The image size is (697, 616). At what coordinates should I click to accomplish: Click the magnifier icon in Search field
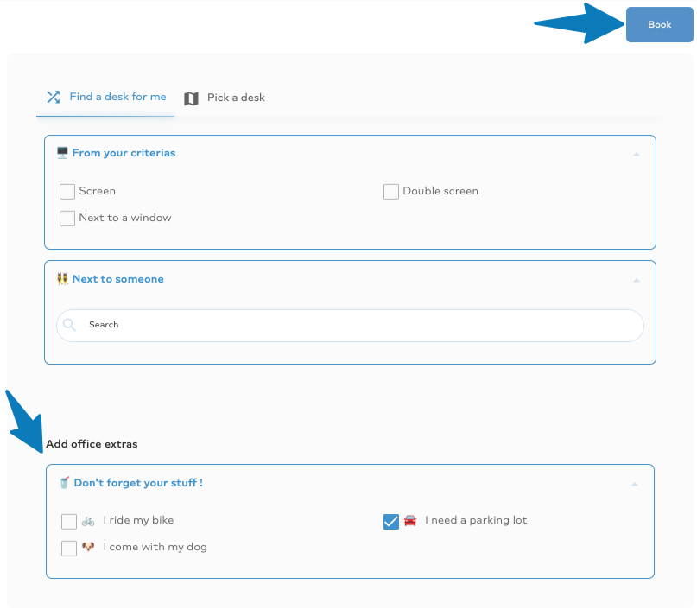point(69,325)
